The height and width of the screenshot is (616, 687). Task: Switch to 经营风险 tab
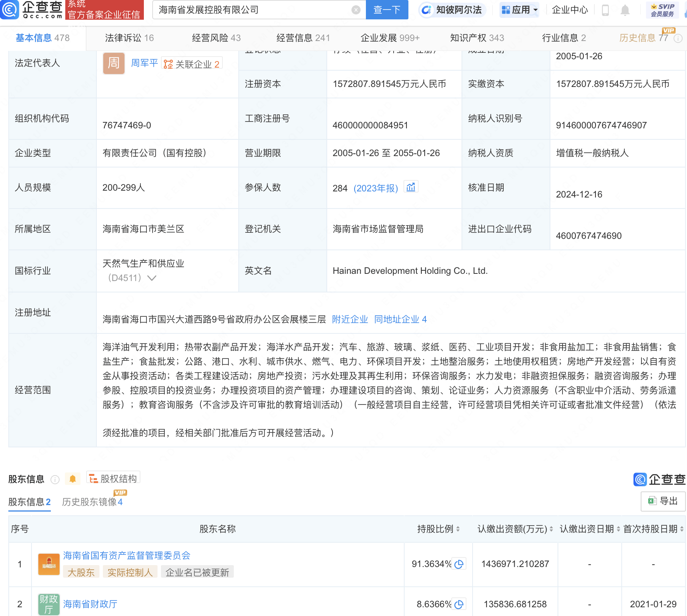coord(216,38)
